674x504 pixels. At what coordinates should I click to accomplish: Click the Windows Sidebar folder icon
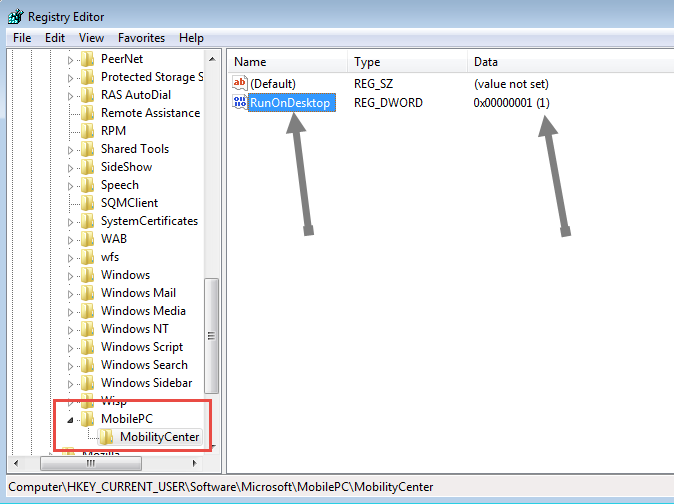pyautogui.click(x=87, y=383)
